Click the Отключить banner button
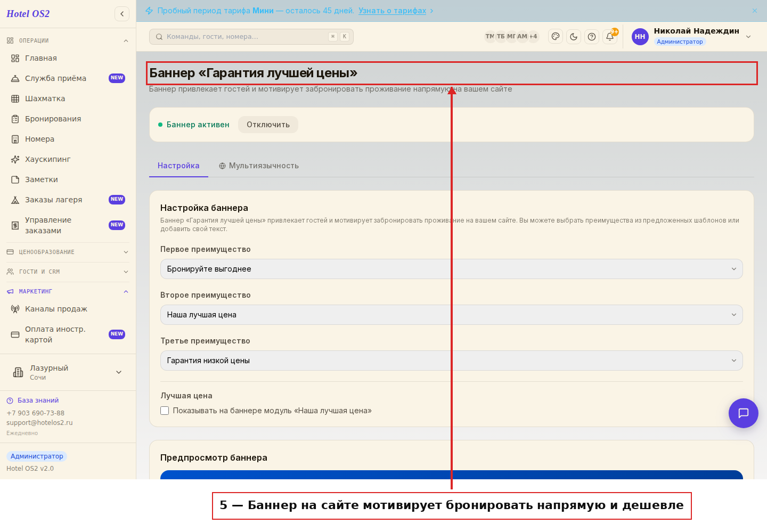This screenshot has width=767, height=532. click(268, 125)
